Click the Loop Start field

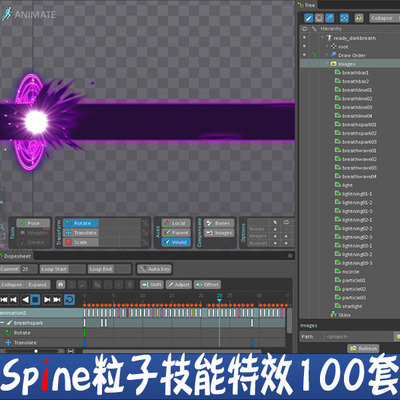(x=63, y=269)
